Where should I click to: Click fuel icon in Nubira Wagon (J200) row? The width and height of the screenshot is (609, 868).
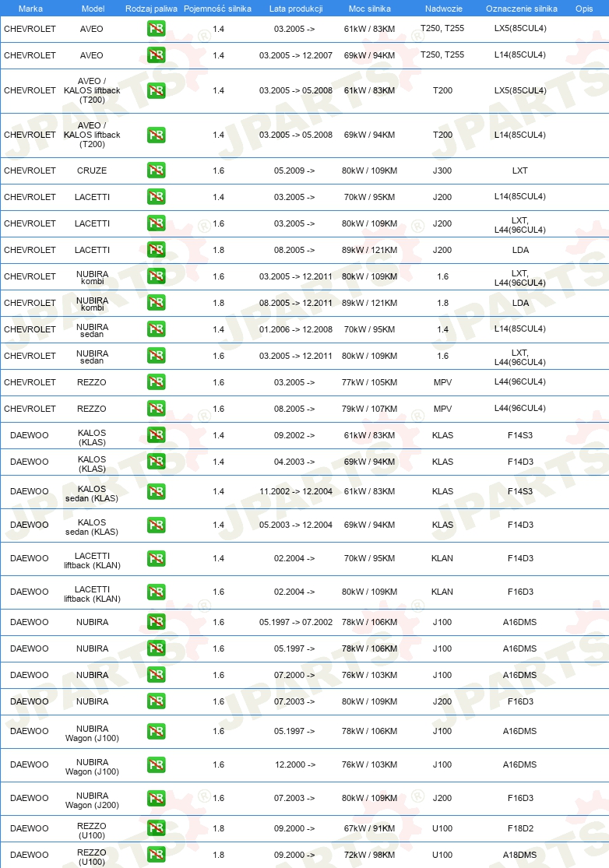(156, 798)
